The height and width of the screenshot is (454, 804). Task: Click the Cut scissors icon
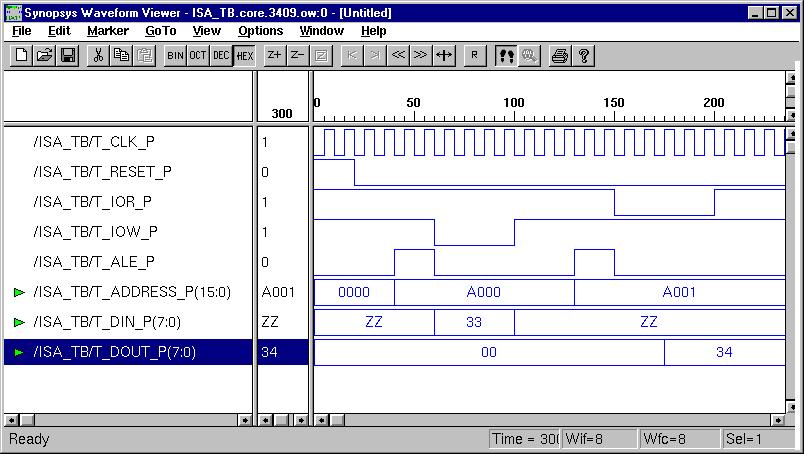(98, 55)
